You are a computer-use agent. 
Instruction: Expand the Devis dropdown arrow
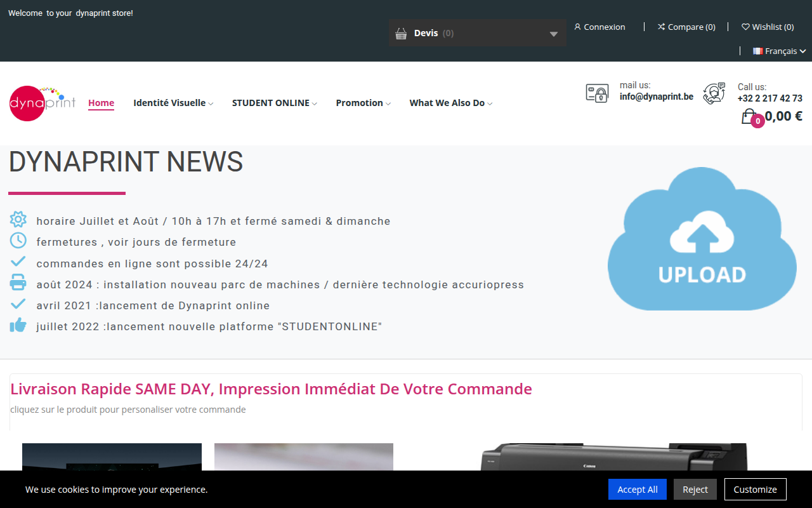554,34
